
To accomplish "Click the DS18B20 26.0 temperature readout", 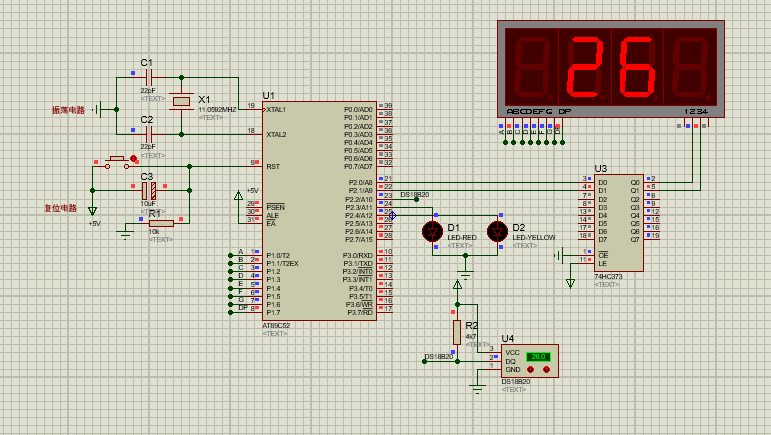I will click(x=538, y=356).
